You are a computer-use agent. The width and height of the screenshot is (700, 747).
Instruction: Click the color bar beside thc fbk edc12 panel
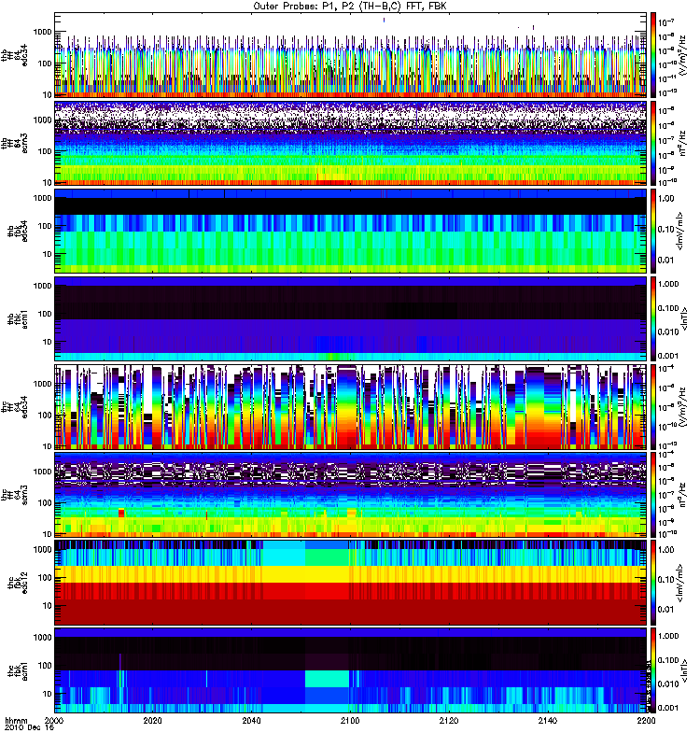pos(653,583)
